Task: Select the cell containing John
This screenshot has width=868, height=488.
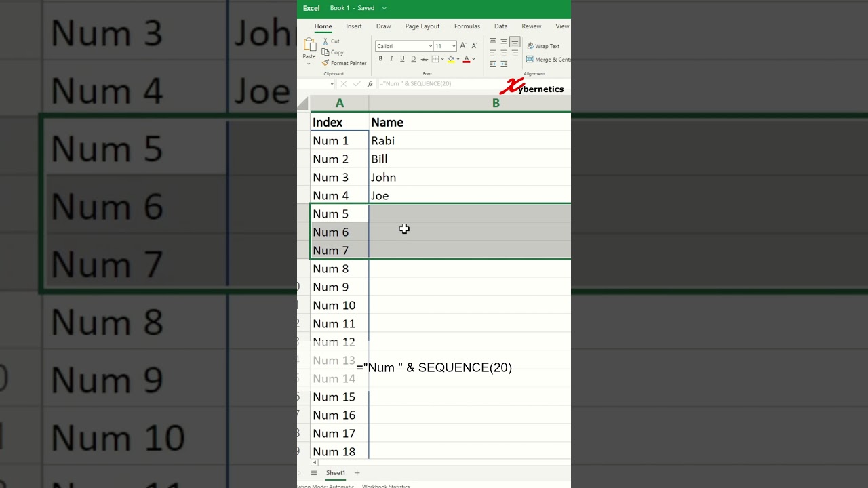Action: 470,177
